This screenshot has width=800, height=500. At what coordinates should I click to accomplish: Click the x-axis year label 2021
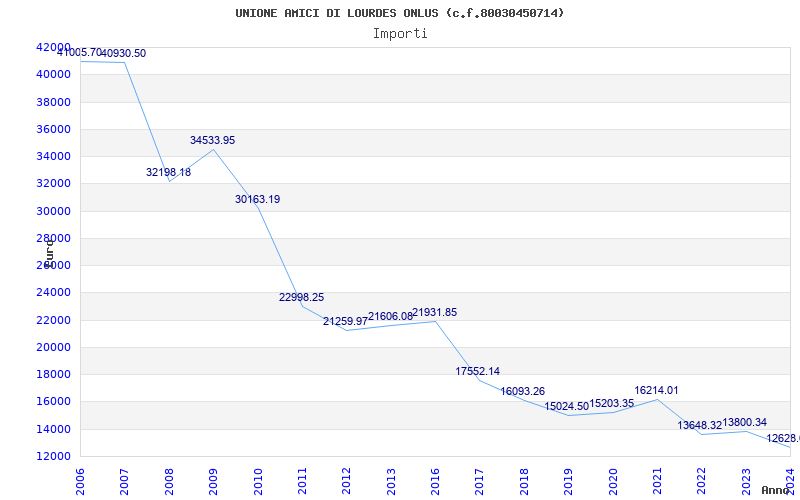pyautogui.click(x=657, y=482)
